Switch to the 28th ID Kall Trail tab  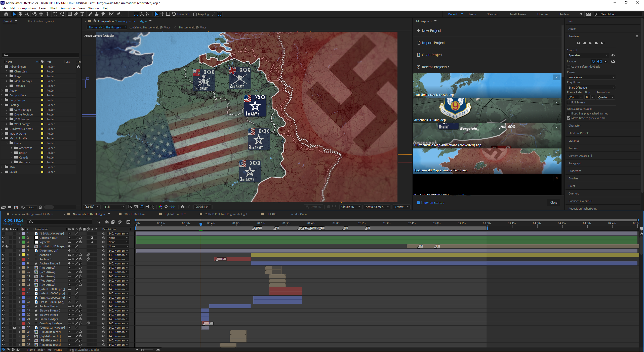[135, 214]
